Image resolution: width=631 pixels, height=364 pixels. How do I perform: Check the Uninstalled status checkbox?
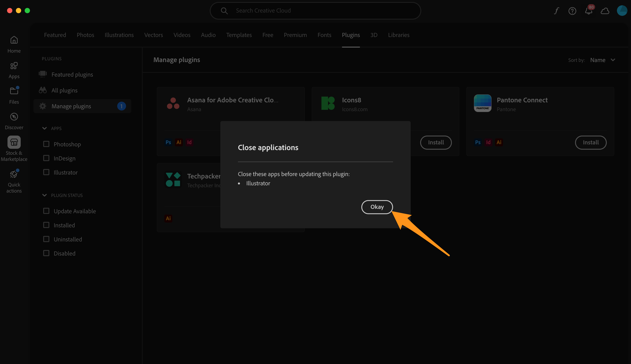(x=46, y=239)
